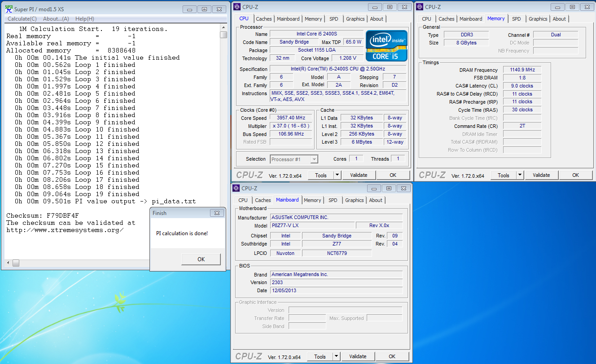Switch to SPD tab in CPU window

(x=334, y=19)
